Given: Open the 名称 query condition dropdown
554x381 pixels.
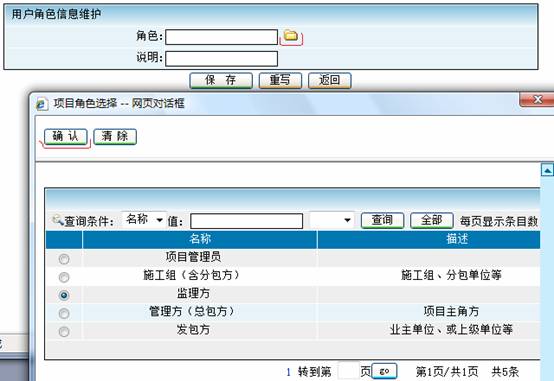Looking at the screenshot, I should pos(144,220).
